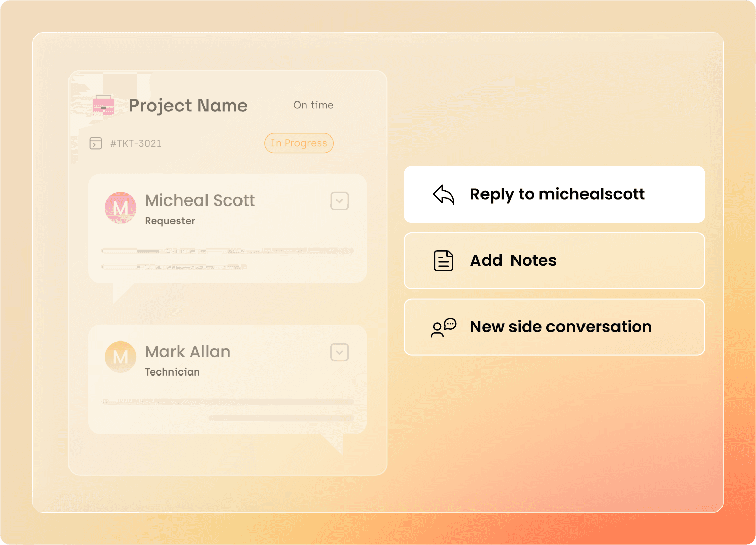This screenshot has height=545, width=756.
Task: Start a New side conversation
Action: pyautogui.click(x=555, y=327)
